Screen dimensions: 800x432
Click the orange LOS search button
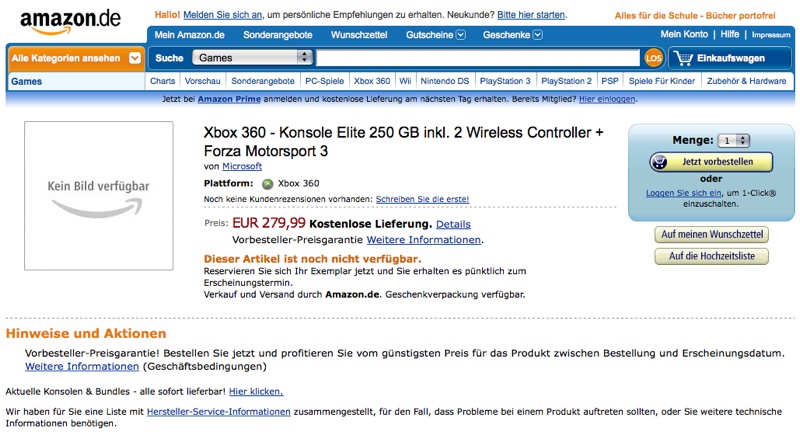pos(654,58)
